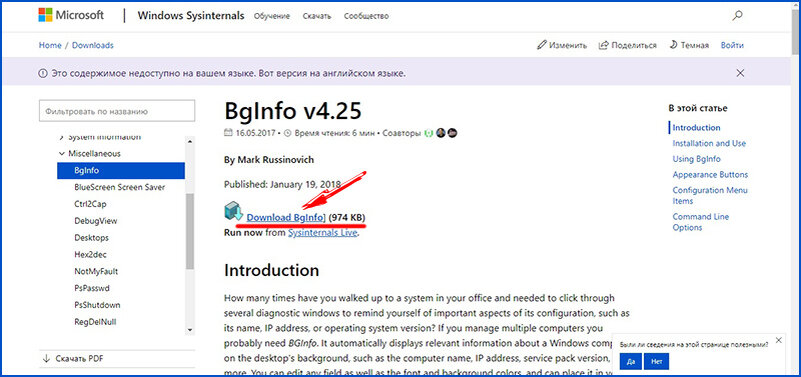Click Войти sign-in link
The image size is (801, 377).
click(x=732, y=45)
